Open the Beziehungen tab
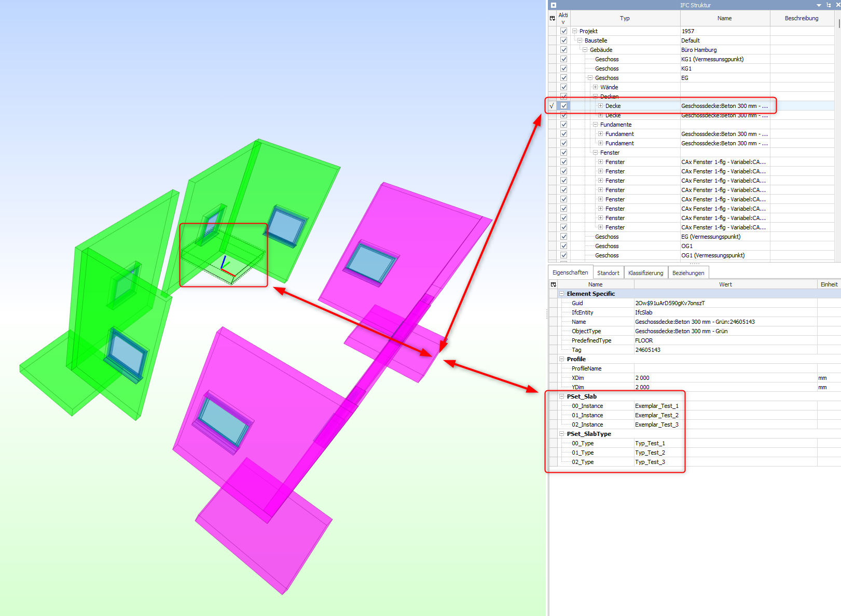 coord(688,273)
